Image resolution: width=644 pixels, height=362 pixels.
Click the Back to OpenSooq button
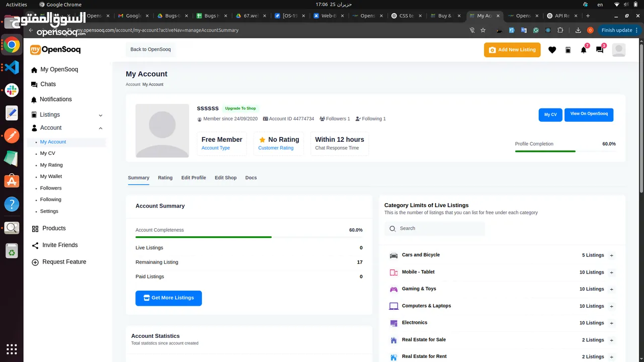pyautogui.click(x=150, y=49)
